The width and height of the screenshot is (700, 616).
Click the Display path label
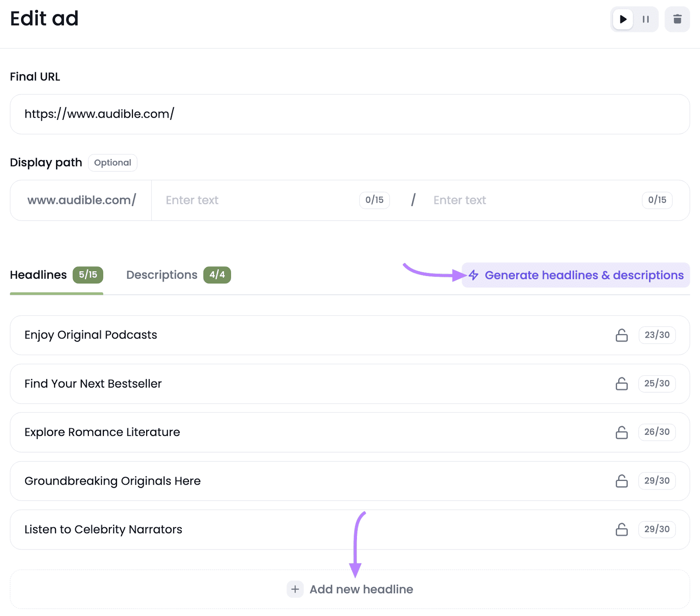tap(46, 163)
